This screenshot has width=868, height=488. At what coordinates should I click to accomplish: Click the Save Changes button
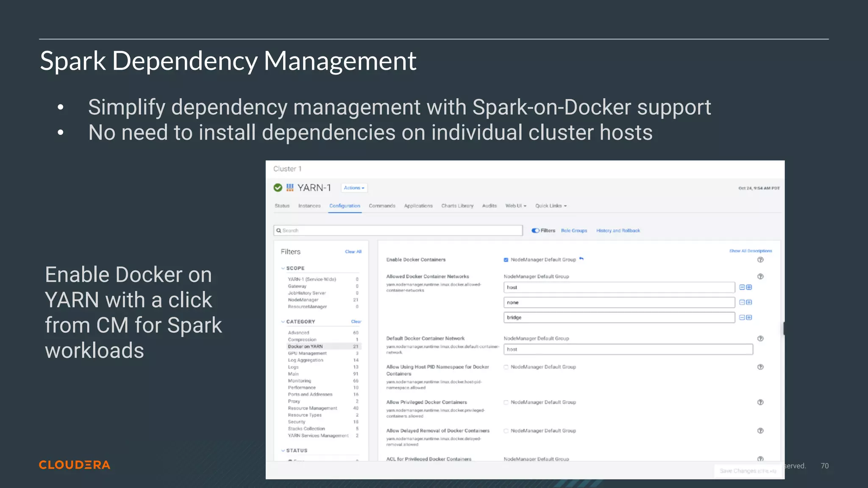748,471
